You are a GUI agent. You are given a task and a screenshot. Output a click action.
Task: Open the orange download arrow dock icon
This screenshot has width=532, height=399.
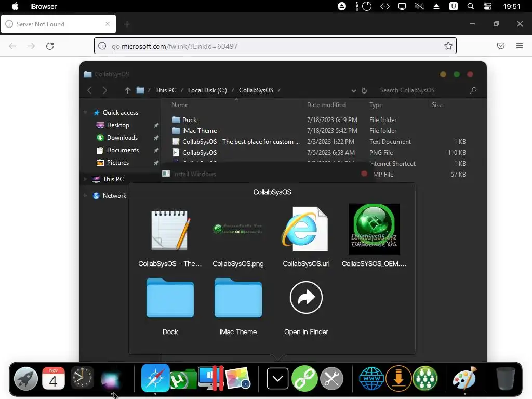point(398,379)
